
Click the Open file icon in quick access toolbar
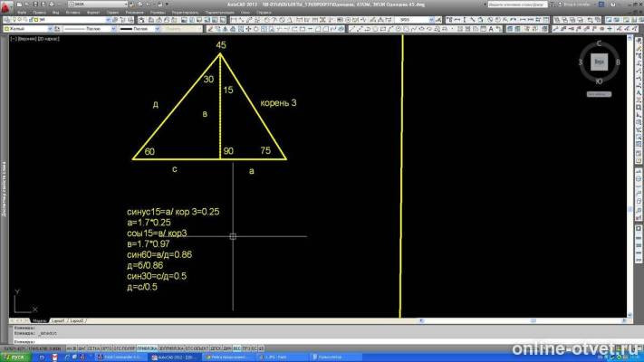pyautogui.click(x=27, y=5)
